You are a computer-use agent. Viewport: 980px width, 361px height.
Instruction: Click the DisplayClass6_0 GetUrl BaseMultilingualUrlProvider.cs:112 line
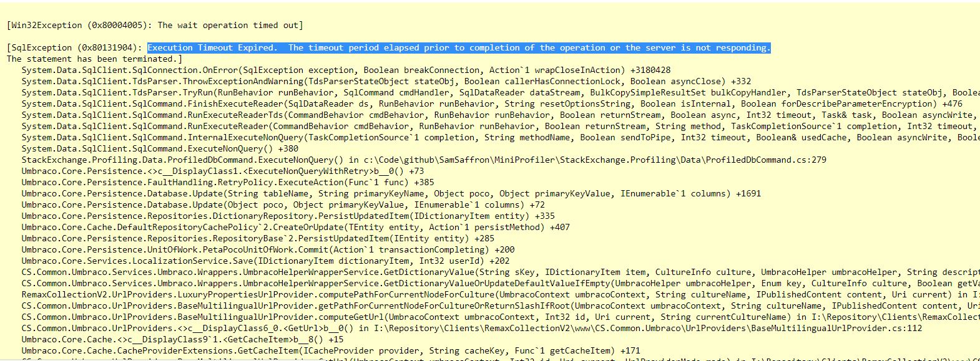(472, 329)
